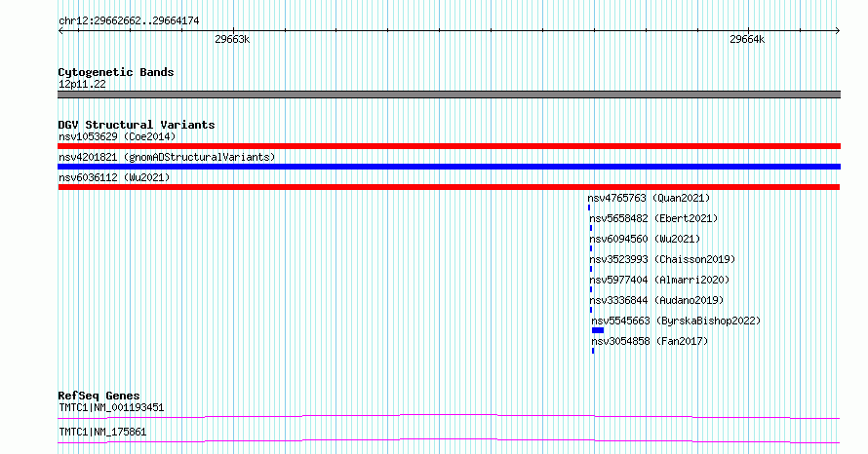Screen dimensions: 868x454
Task: Click the chr12:29662662..29664174 region label
Action: [x=129, y=21]
